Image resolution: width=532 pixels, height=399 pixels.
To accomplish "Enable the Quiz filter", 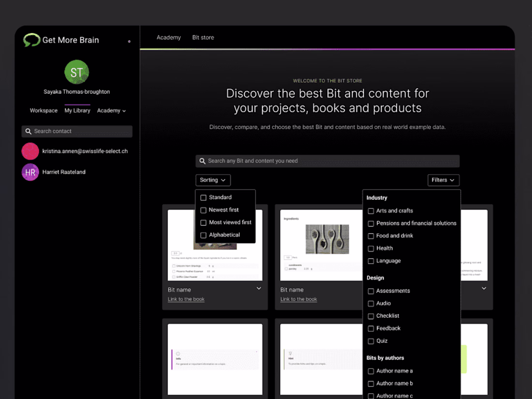I will 371,341.
